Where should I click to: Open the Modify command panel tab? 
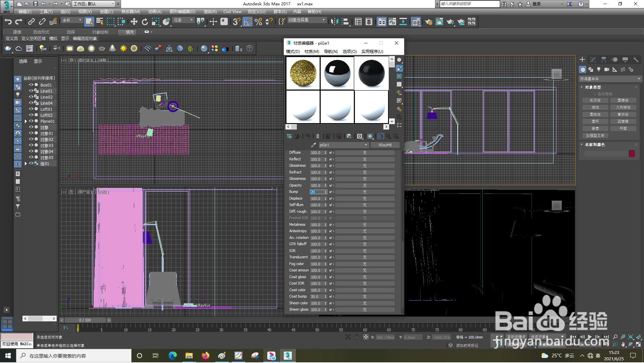coord(593,60)
